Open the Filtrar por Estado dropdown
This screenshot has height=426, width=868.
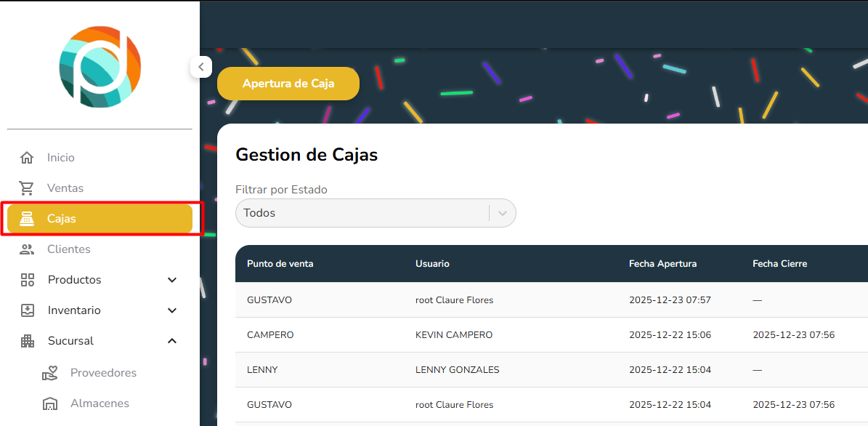376,213
